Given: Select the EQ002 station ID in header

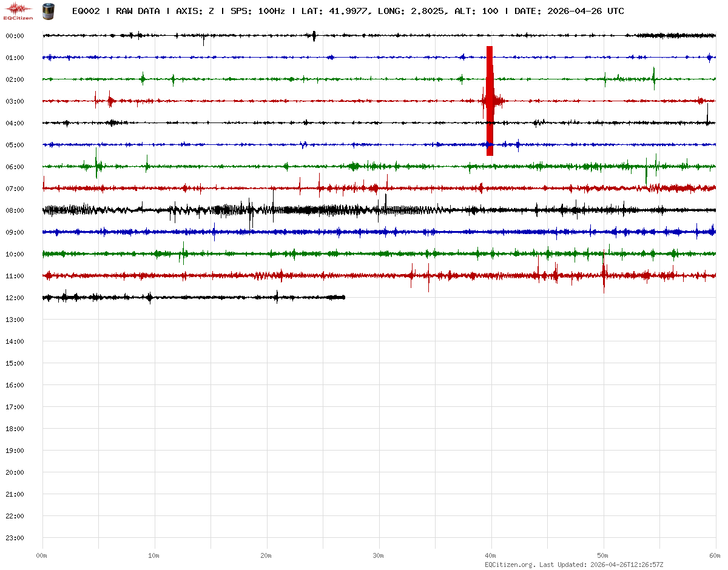Looking at the screenshot, I should coord(86,11).
